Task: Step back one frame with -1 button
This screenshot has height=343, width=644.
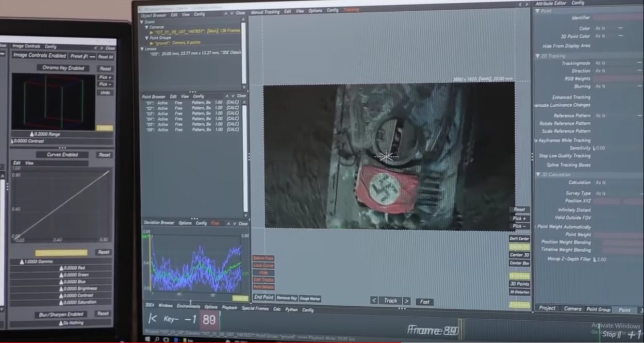Action: 190,320
